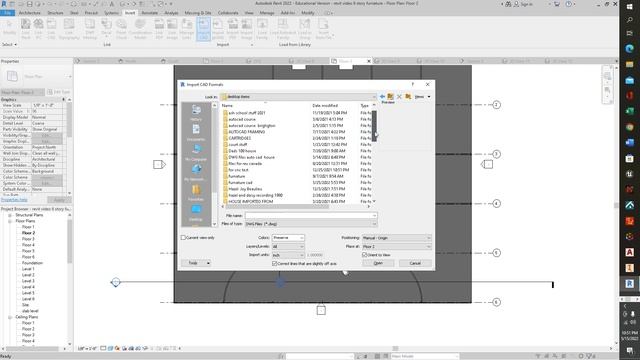
Task: Go up one folder level in dialog
Action: pyautogui.click(x=391, y=97)
